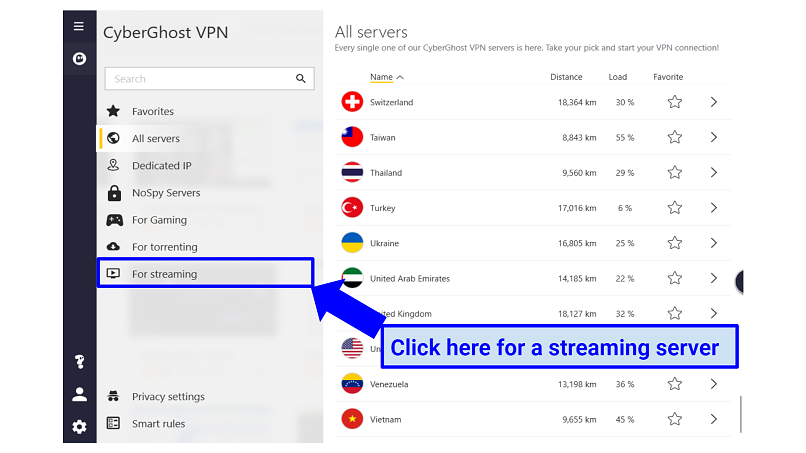Click the United States flag icon
Viewport: 806px width, 453px height.
[x=352, y=349]
